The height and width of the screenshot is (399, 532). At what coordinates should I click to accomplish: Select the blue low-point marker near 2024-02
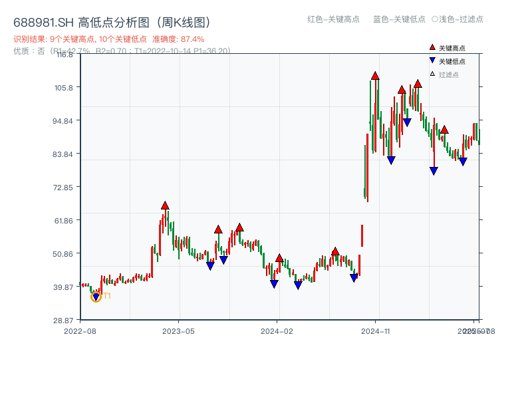[273, 282]
